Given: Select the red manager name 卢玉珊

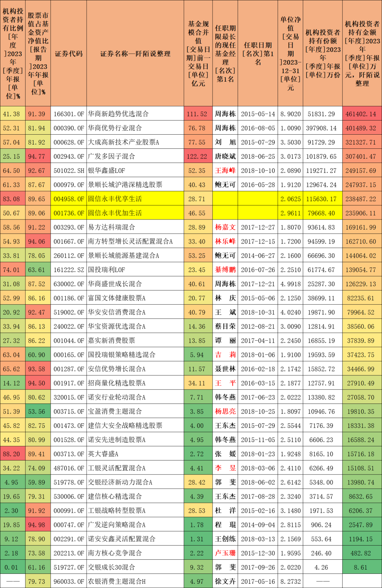Looking at the screenshot, I should (225, 553).
